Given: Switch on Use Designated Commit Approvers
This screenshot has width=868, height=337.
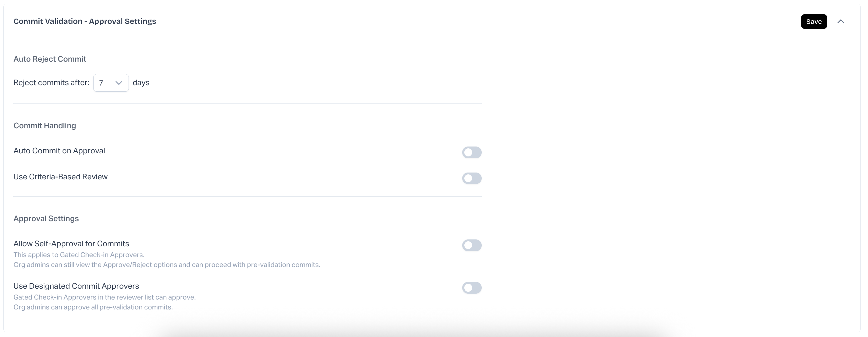Looking at the screenshot, I should pos(472,288).
